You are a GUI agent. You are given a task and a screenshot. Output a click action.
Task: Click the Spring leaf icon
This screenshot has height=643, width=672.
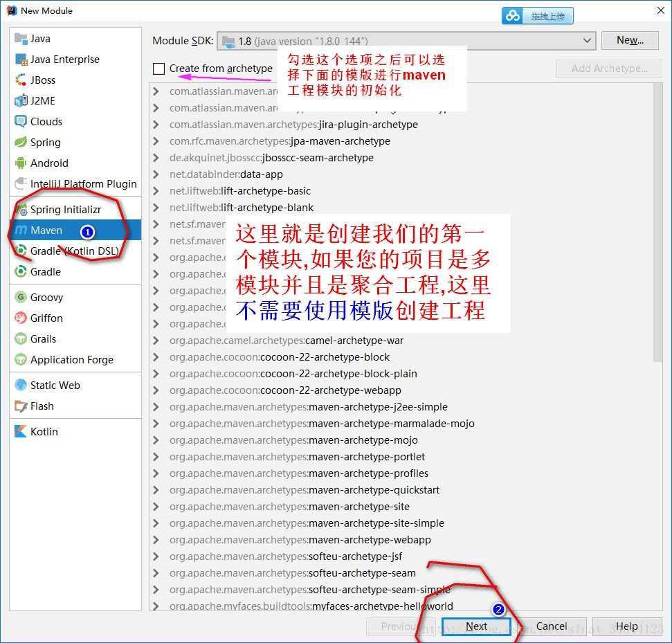point(21,143)
